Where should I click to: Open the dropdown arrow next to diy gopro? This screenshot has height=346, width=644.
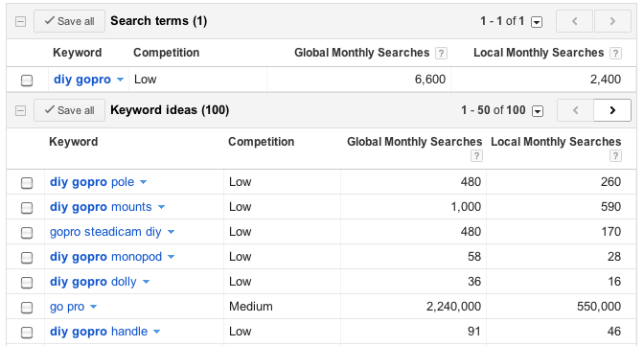120,80
